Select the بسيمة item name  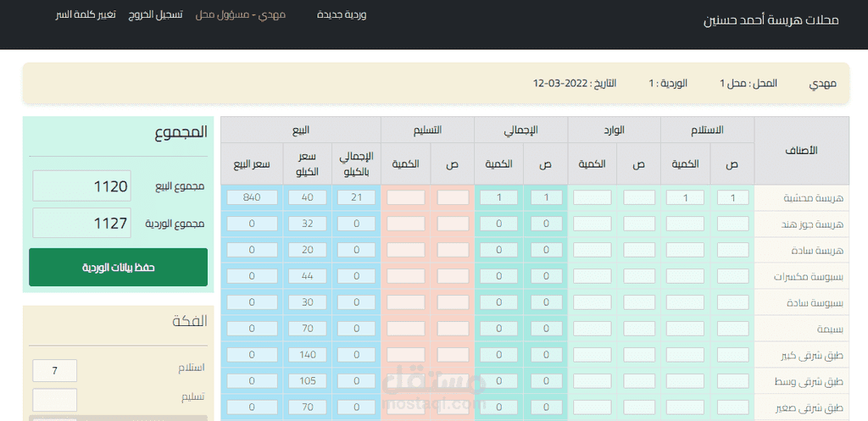[831, 330]
